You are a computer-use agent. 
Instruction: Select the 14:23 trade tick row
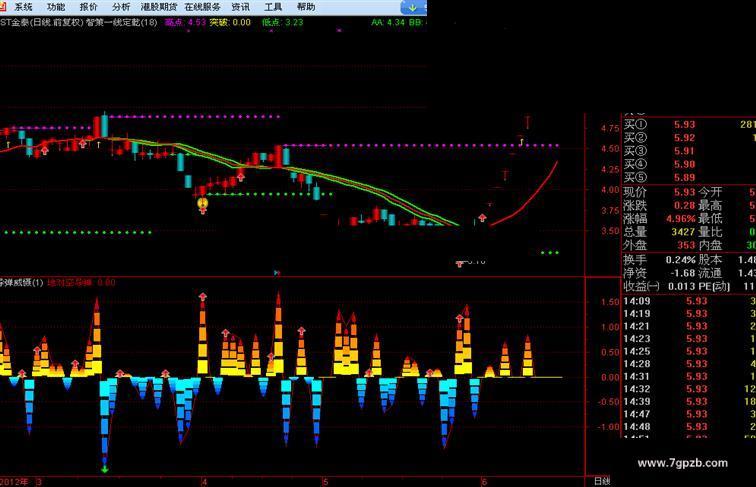click(689, 339)
